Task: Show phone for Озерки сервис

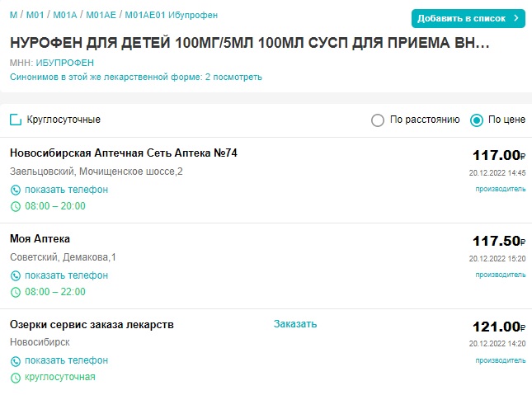Action: [67, 360]
